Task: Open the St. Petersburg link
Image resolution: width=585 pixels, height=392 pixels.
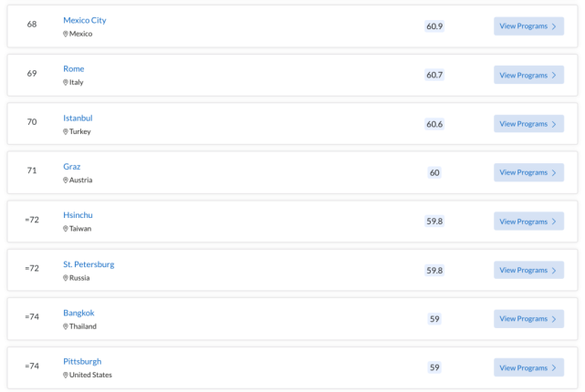Action: click(x=89, y=264)
